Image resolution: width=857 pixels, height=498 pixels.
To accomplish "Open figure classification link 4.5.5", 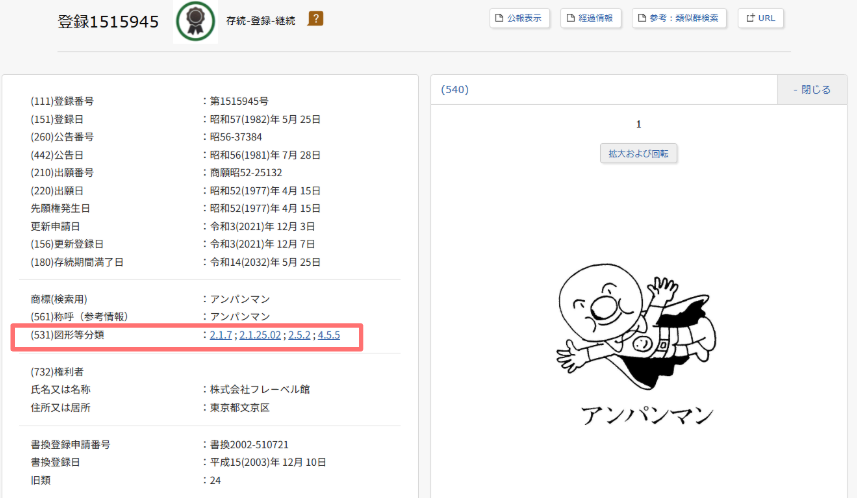I will click(x=329, y=335).
